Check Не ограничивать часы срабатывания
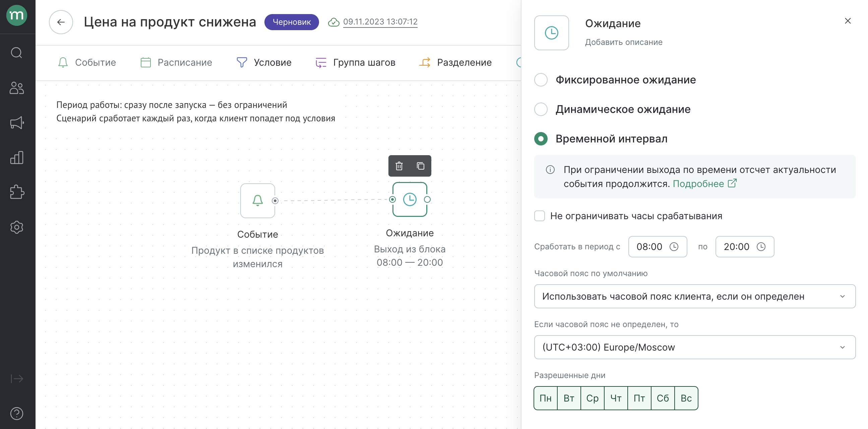 (540, 216)
